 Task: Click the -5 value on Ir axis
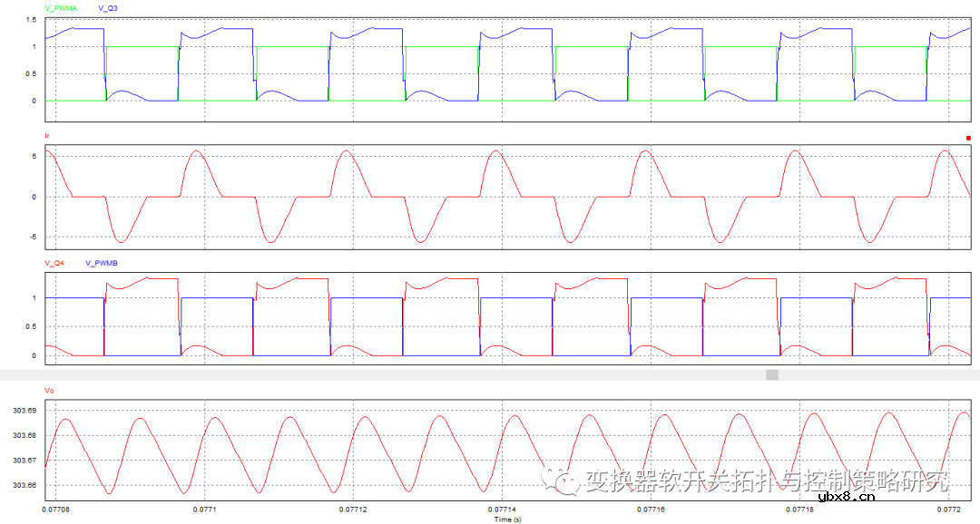point(32,238)
